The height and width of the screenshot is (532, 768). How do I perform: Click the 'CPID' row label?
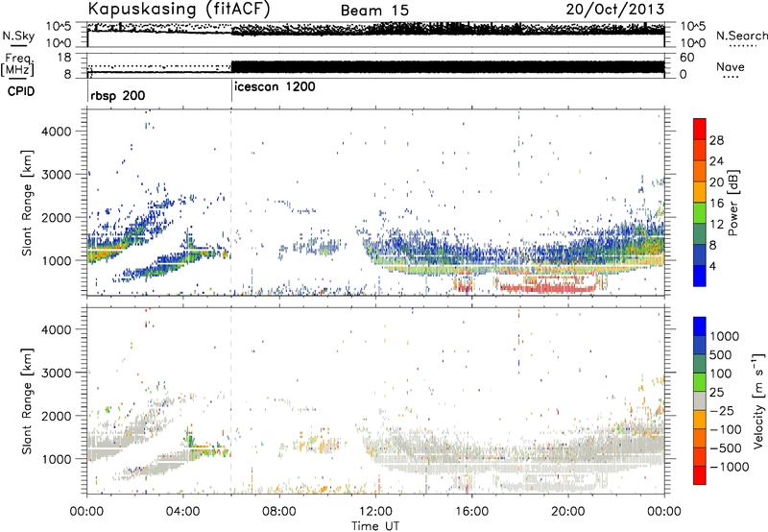[x=21, y=91]
